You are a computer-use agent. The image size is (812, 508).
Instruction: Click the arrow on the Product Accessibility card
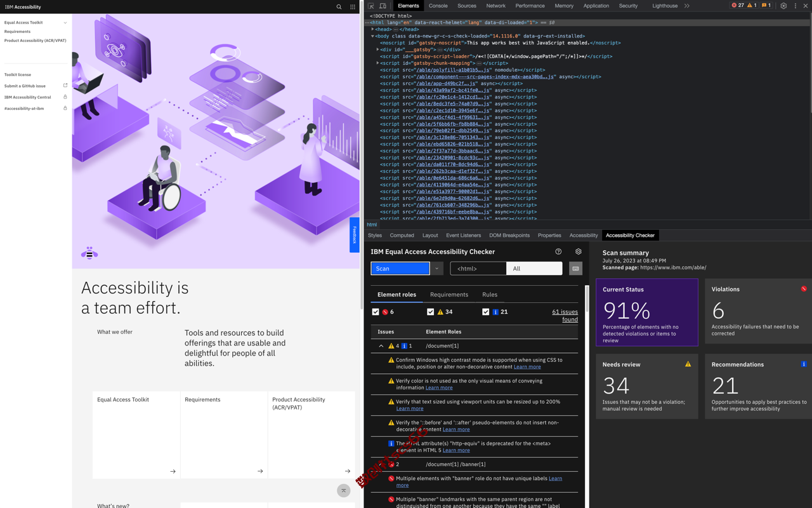pos(348,471)
